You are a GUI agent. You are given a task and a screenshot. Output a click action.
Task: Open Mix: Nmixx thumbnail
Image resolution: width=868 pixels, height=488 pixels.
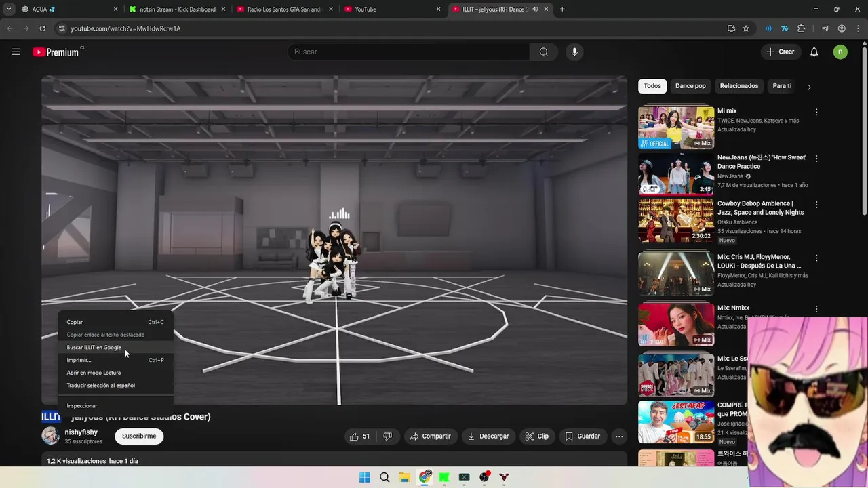click(x=676, y=324)
